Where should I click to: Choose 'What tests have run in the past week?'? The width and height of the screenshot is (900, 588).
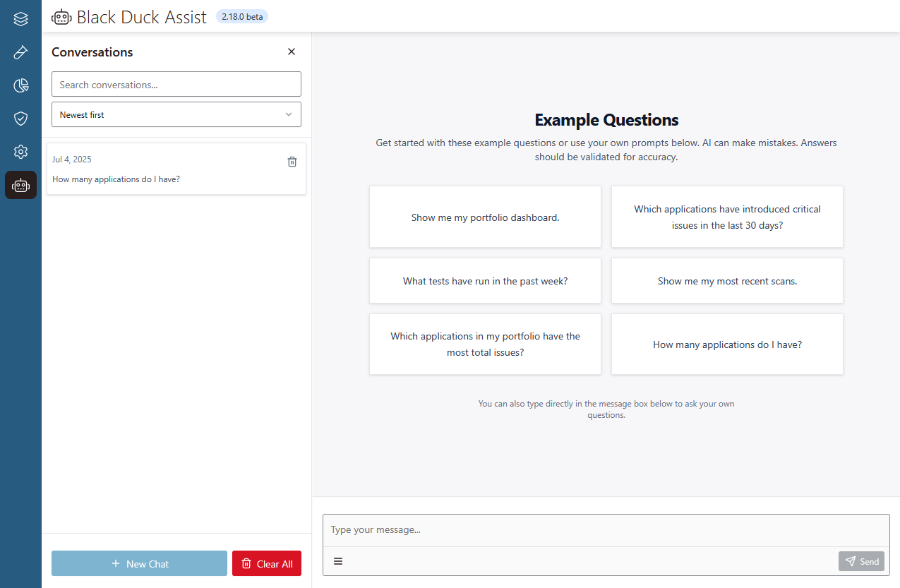tap(485, 280)
